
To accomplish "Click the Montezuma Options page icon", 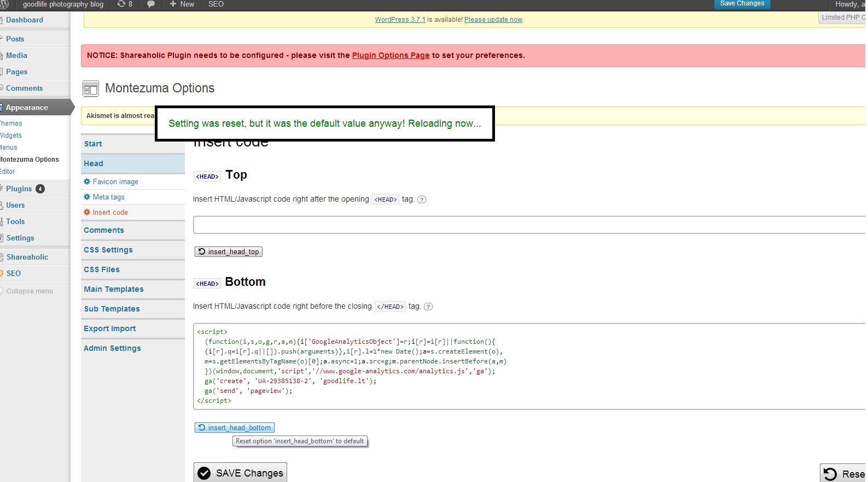I will 91,89.
